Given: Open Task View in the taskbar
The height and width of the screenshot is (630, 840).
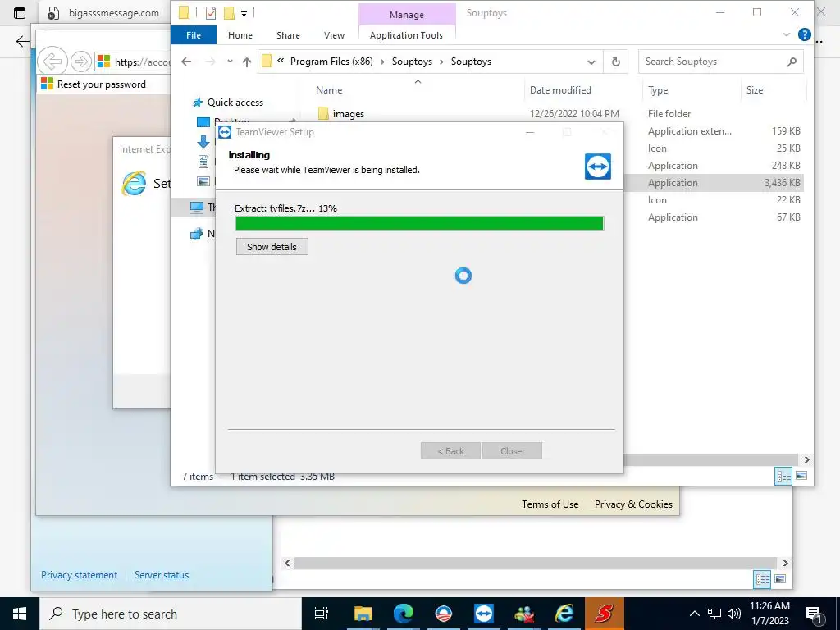Looking at the screenshot, I should [x=322, y=614].
